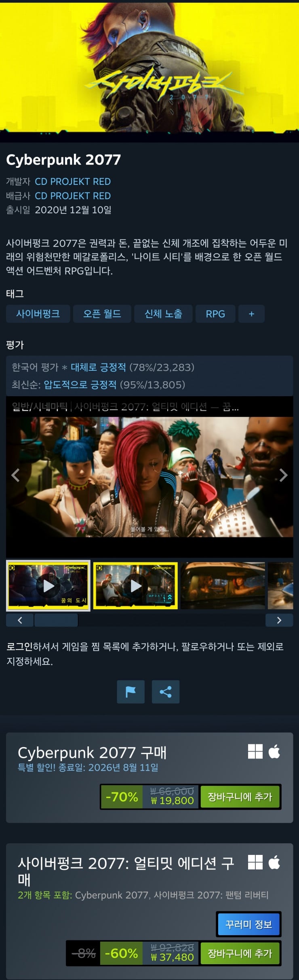
Task: Click the -60% discount badge
Action: coord(121,953)
